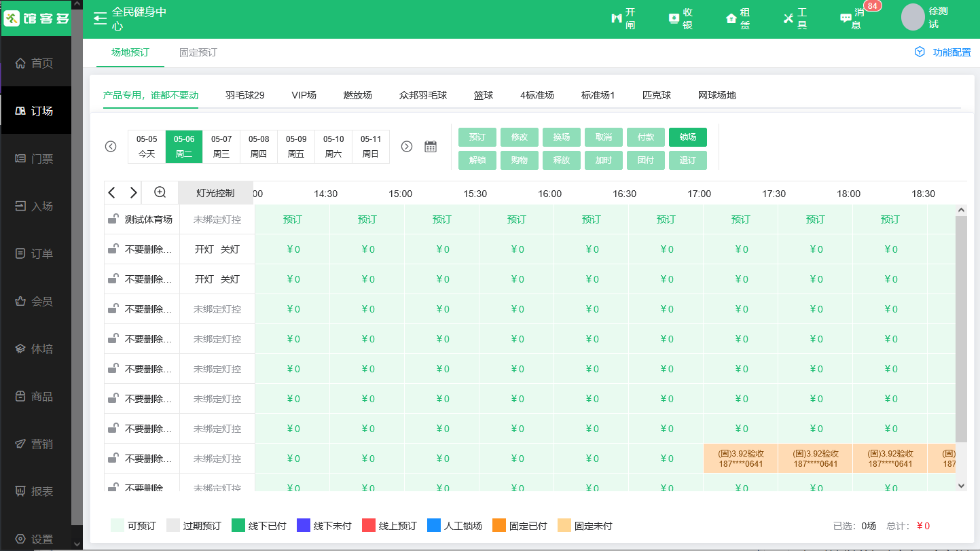Open 商品 in the sidebar
Viewport: 980px width, 551px height.
click(x=35, y=396)
